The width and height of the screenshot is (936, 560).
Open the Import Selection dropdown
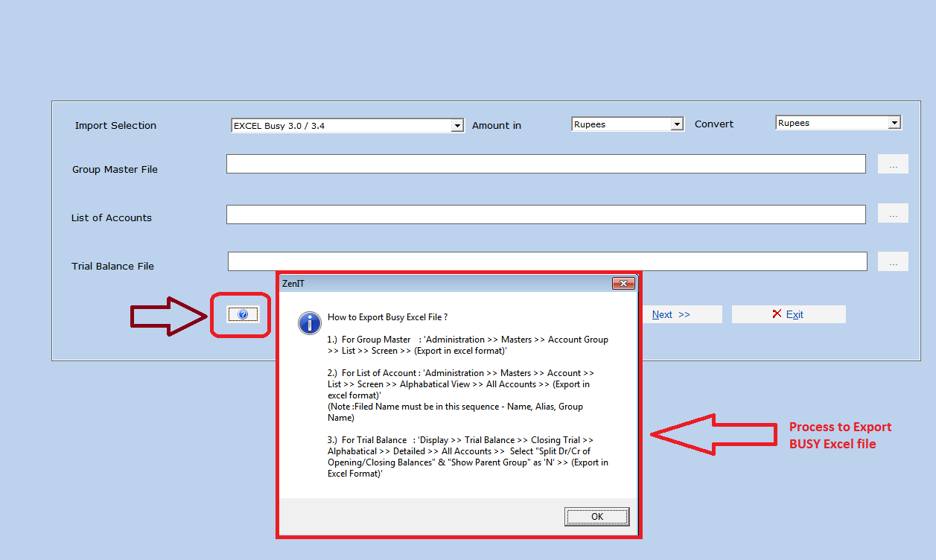(458, 126)
